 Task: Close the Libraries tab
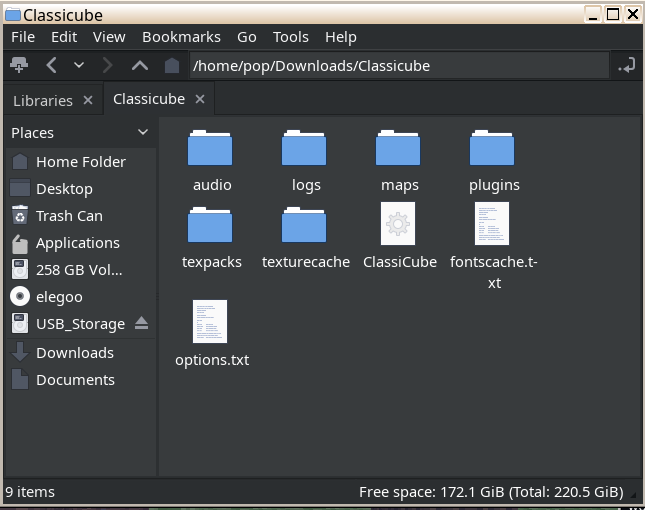(88, 100)
